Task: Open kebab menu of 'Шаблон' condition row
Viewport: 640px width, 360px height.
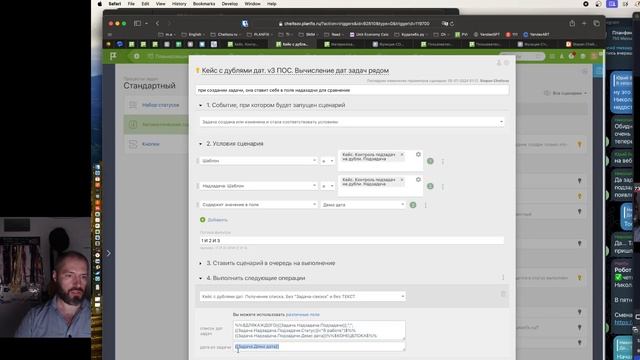Action: (443, 161)
